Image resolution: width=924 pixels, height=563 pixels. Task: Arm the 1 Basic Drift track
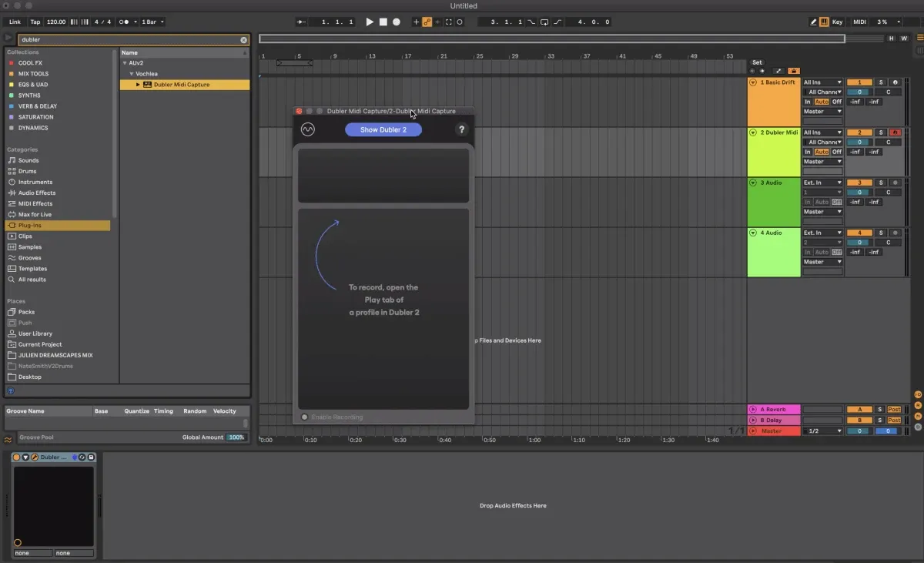tap(896, 82)
